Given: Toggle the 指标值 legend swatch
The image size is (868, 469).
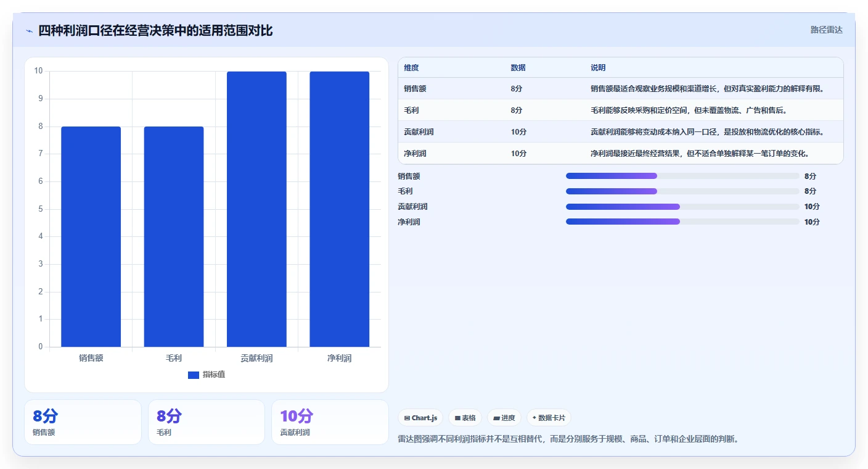Looking at the screenshot, I should pyautogui.click(x=194, y=375).
